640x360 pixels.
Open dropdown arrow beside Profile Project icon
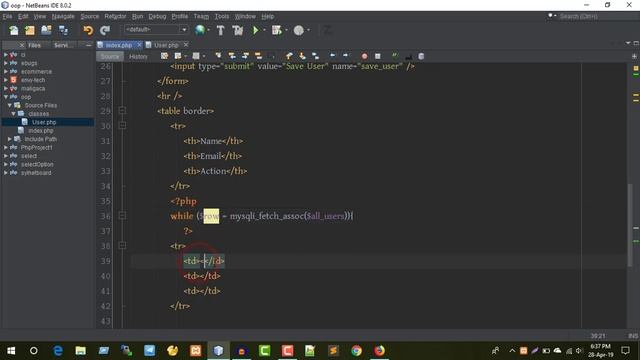[308, 30]
